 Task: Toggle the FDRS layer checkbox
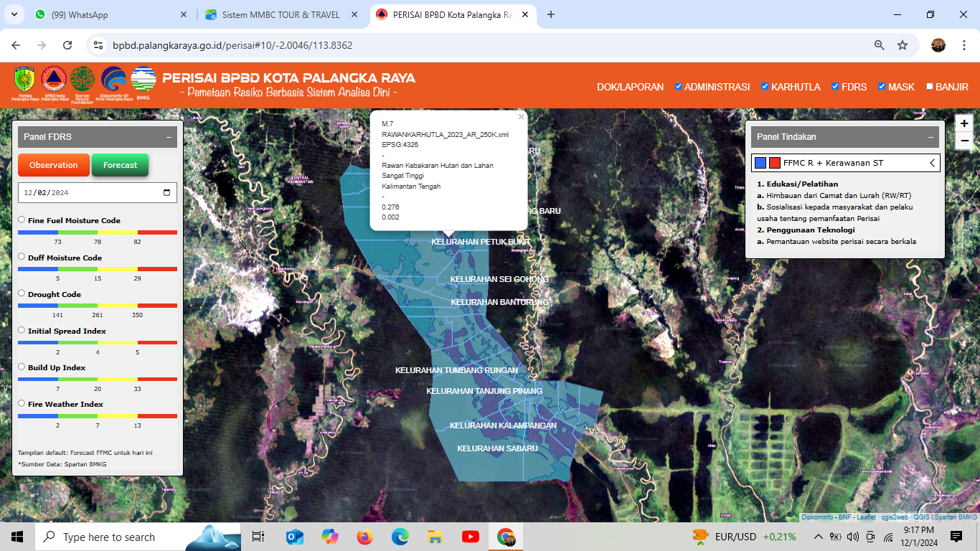tap(836, 86)
